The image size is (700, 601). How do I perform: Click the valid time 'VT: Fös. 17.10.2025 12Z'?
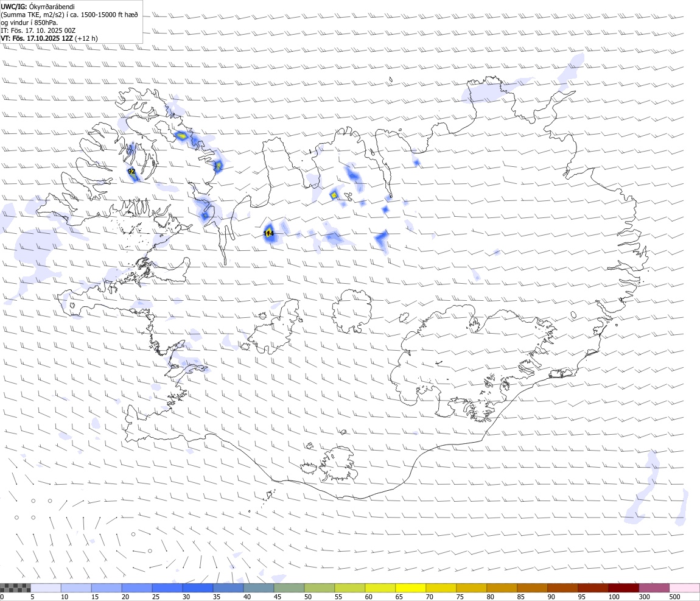tap(37, 38)
